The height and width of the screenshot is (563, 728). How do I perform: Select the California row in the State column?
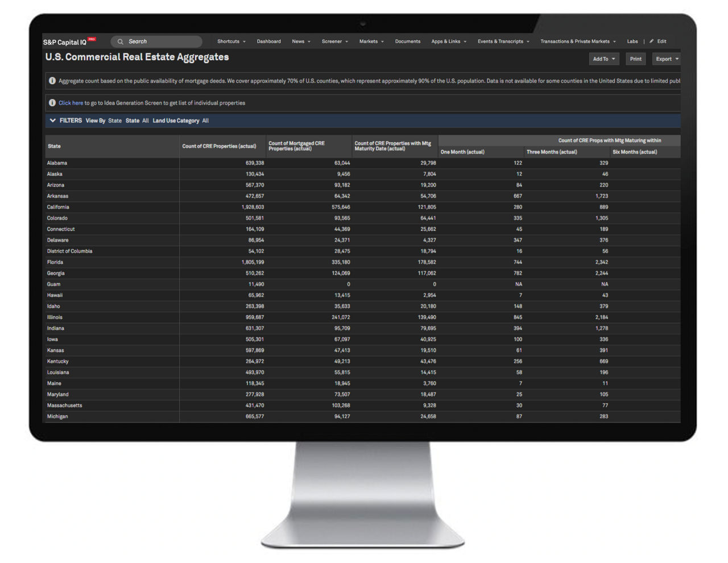click(58, 207)
